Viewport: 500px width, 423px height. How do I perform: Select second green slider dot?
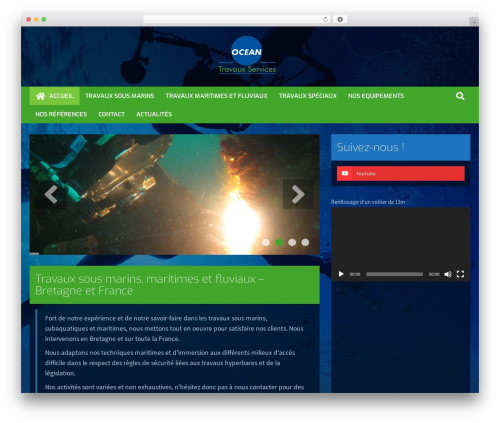click(x=279, y=242)
